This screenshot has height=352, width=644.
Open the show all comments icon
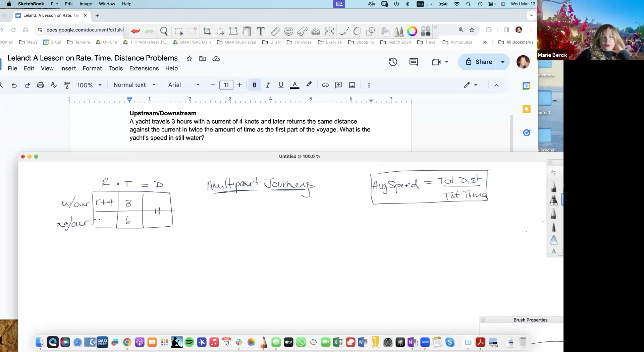tap(414, 62)
